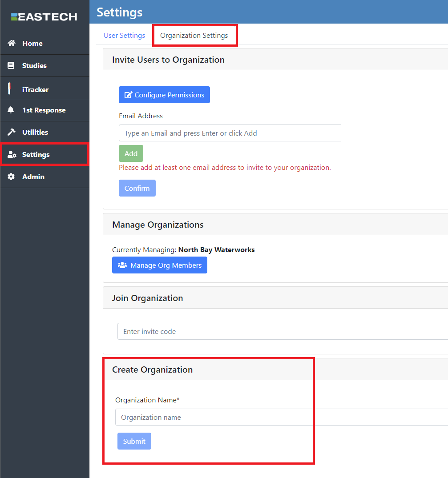The height and width of the screenshot is (478, 448).
Task: Open 1st Response bell icon
Action: click(11, 110)
